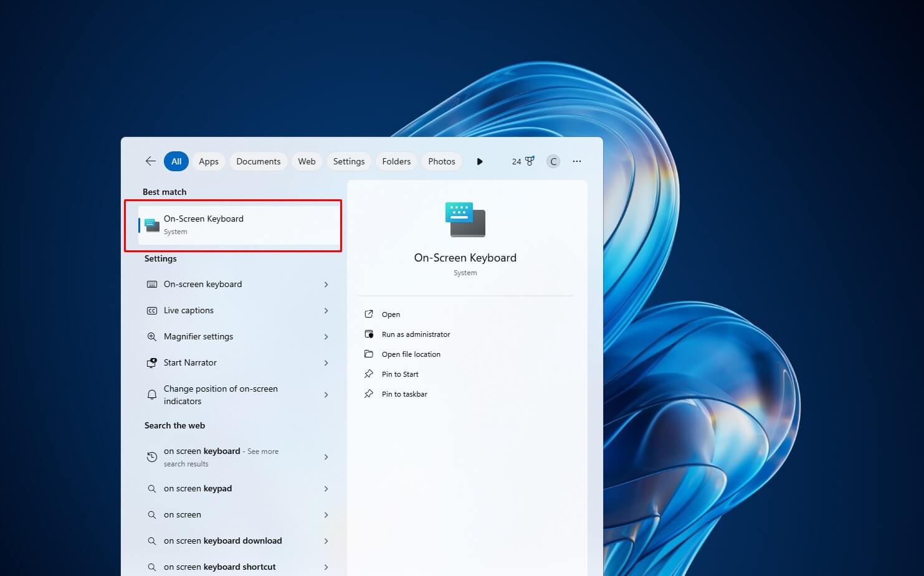Click Pin to taskbar option

tap(404, 394)
